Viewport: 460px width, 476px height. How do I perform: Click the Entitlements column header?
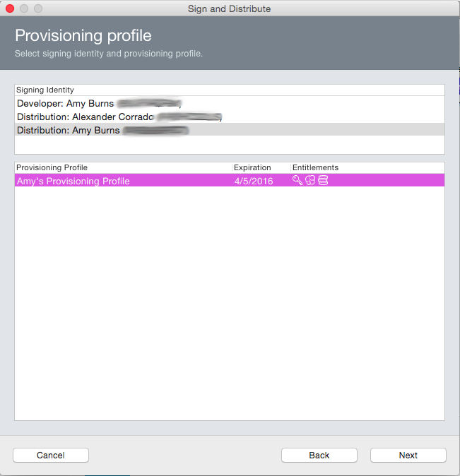pos(367,167)
